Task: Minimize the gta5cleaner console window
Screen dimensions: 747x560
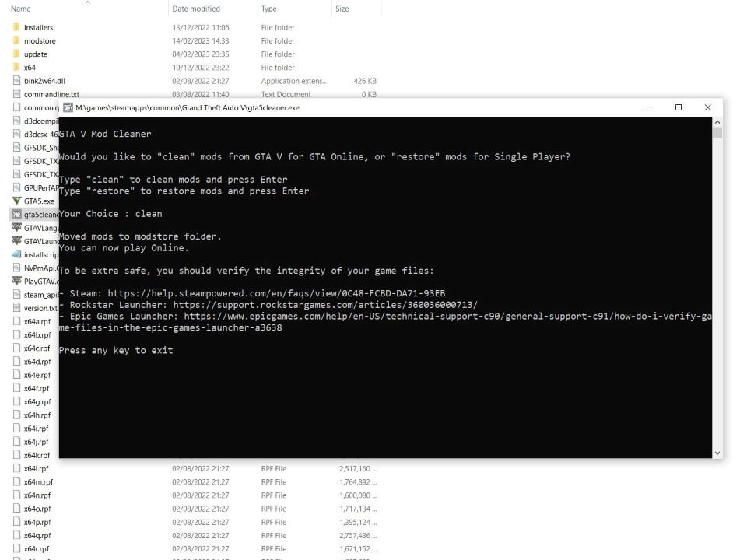Action: tap(649, 107)
